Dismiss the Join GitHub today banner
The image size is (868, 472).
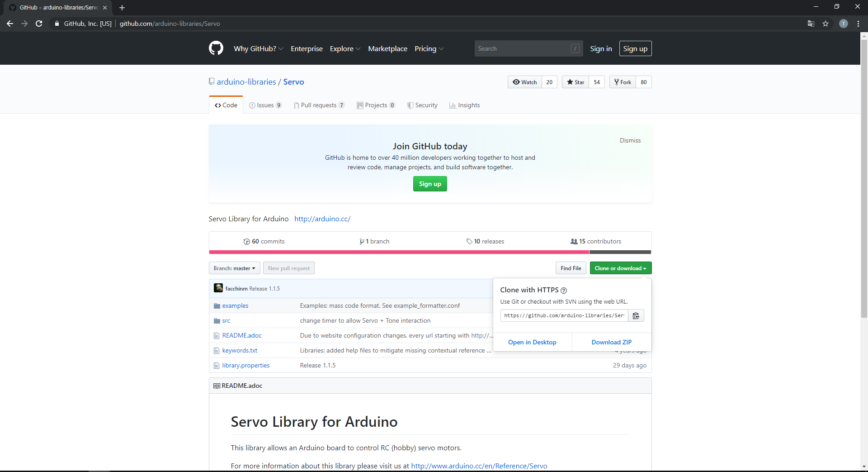(630, 140)
